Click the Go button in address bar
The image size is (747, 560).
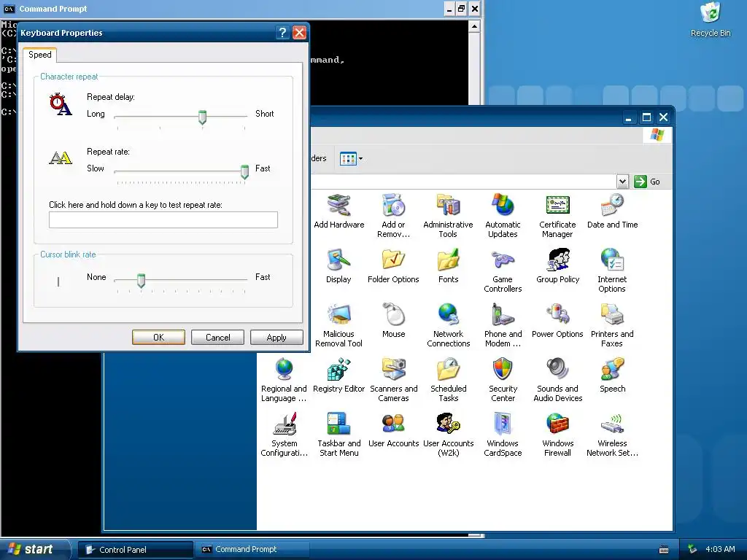(x=647, y=182)
